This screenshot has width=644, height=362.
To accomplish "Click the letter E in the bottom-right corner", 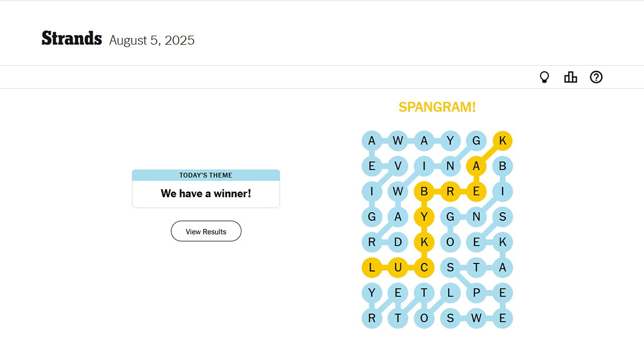I will coord(502,318).
